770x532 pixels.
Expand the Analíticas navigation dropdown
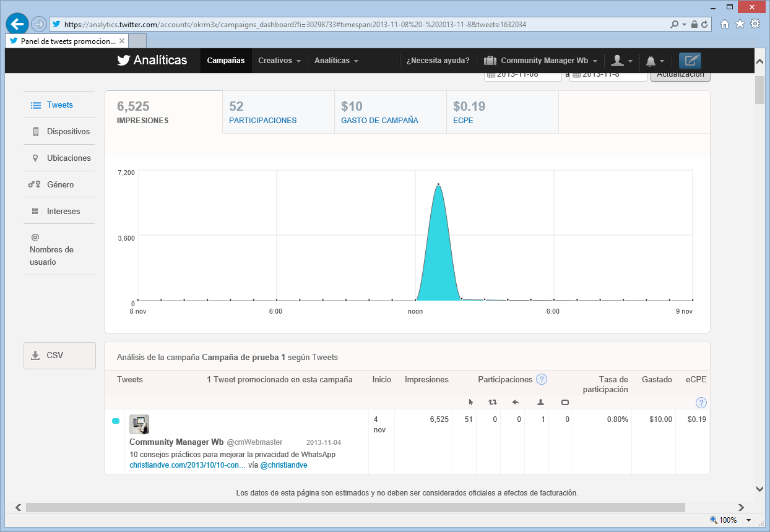pyautogui.click(x=336, y=61)
